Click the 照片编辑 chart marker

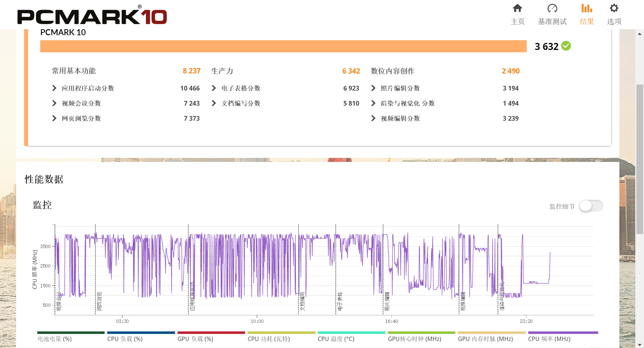pos(387,301)
